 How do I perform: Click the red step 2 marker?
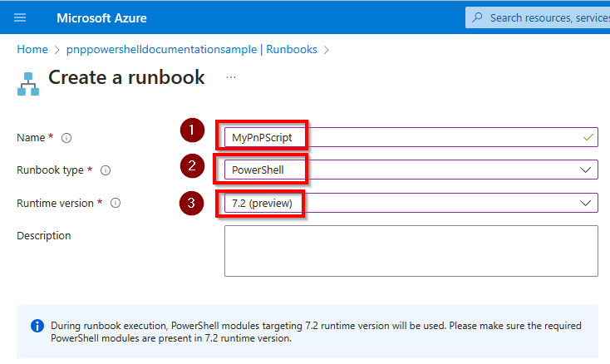[192, 166]
